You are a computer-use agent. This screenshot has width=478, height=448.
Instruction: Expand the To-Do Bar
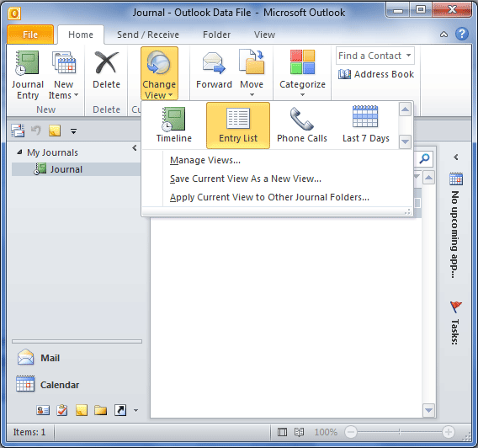456,157
